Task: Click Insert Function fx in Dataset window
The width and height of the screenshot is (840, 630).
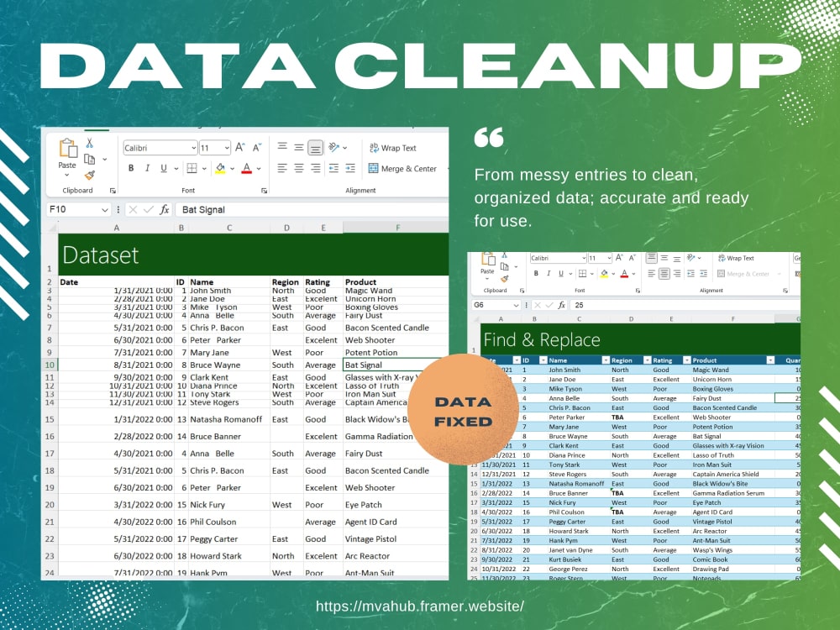Action: (165, 209)
